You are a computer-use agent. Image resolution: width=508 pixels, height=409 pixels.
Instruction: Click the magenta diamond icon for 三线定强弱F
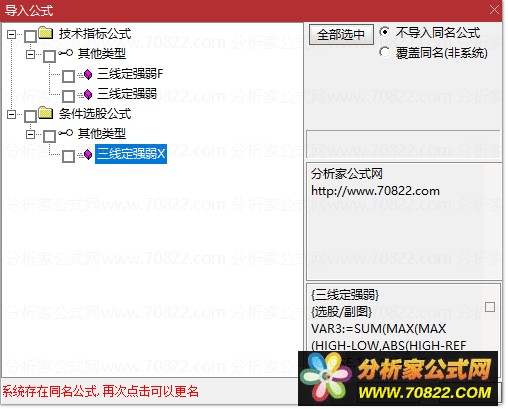coord(88,74)
